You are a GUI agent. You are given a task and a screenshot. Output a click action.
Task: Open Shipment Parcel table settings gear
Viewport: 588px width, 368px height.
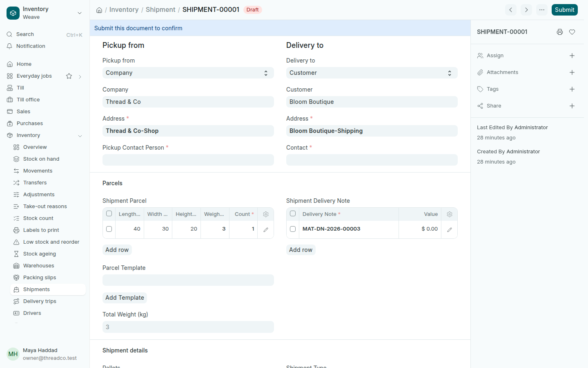pos(266,214)
